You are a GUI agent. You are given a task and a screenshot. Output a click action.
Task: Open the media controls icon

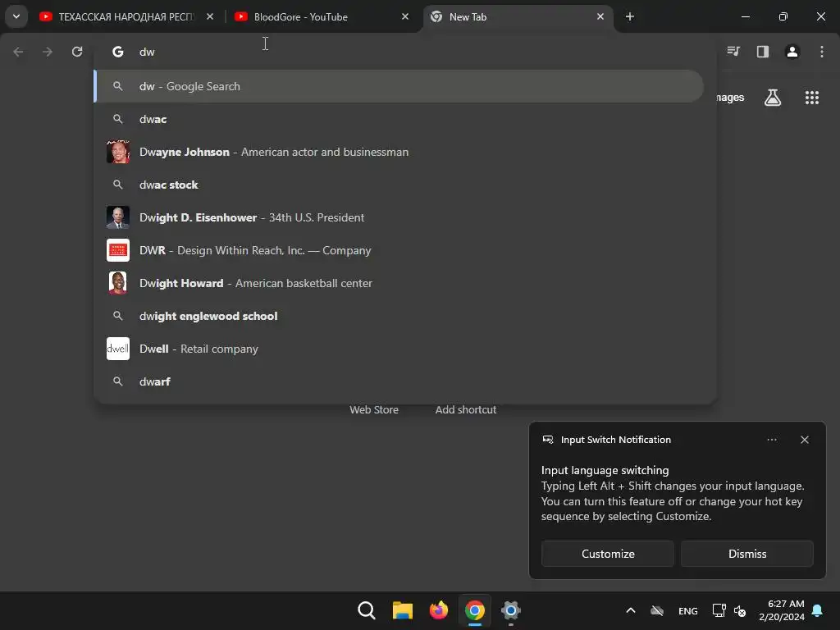click(733, 52)
